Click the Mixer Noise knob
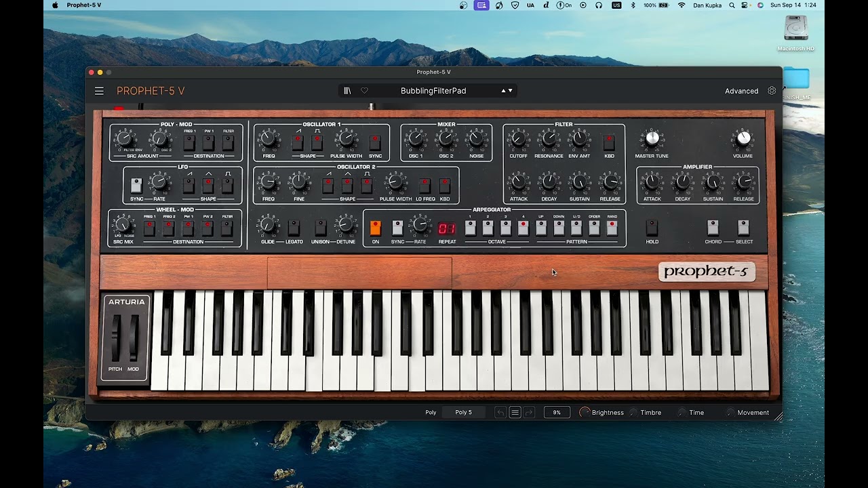The height and width of the screenshot is (488, 868). coord(476,139)
